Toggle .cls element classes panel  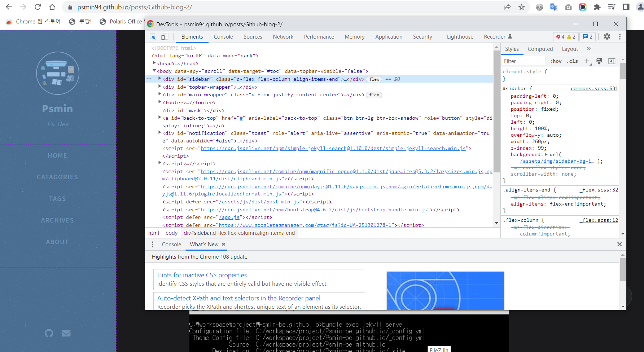pyautogui.click(x=572, y=61)
